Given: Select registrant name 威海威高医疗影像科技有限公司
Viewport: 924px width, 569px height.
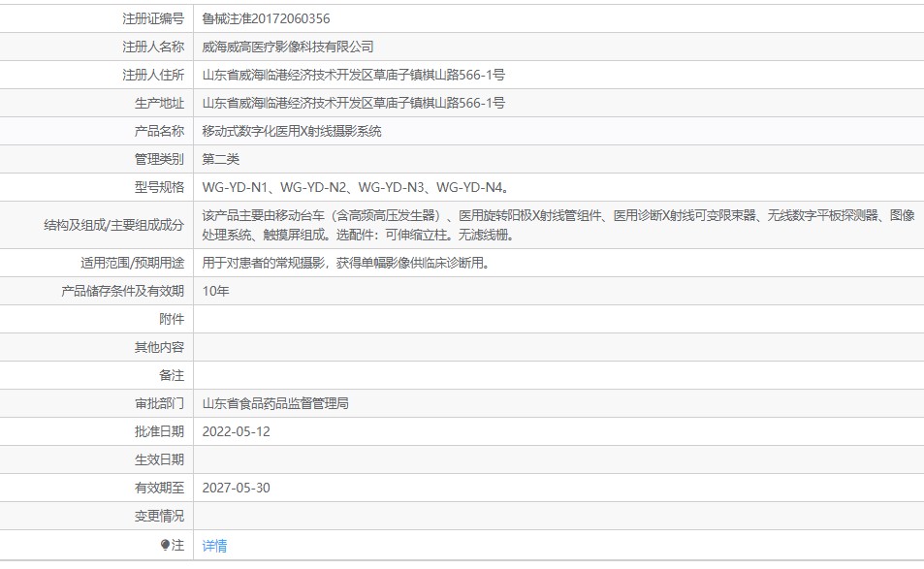Looking at the screenshot, I should pos(288,47).
